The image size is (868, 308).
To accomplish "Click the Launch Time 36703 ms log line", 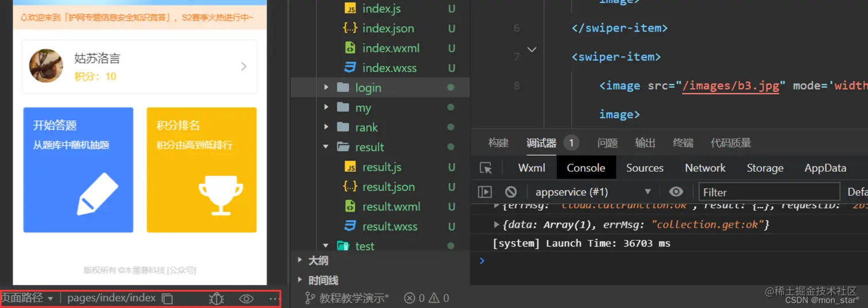I will tap(582, 243).
